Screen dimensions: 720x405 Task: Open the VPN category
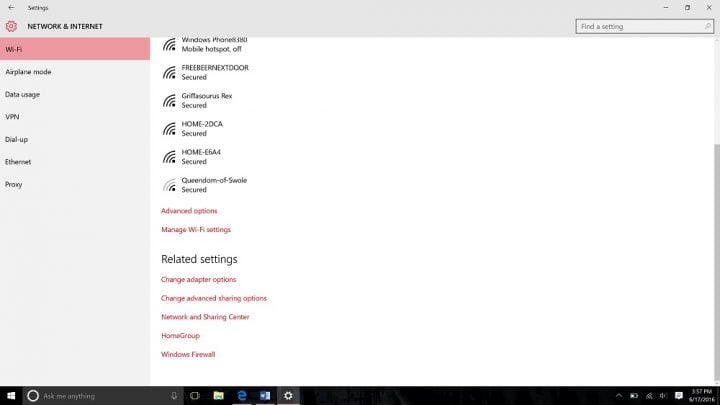coord(75,117)
